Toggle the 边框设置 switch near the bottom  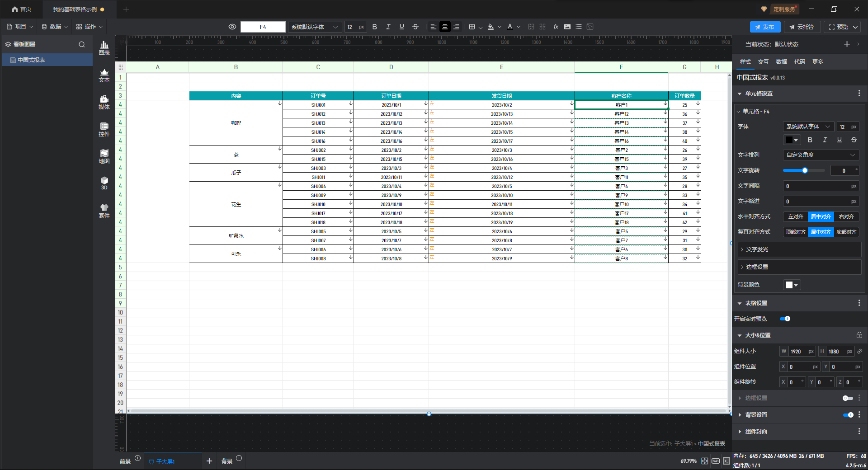848,398
